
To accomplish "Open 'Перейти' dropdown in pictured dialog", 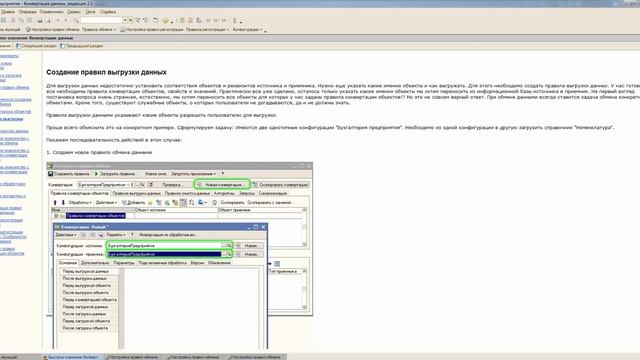I will point(116,235).
